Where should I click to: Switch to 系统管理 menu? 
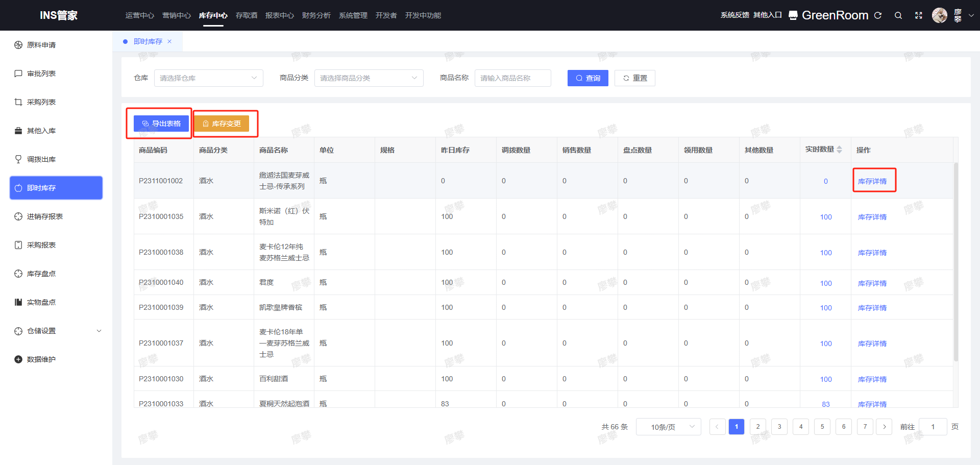[353, 15]
